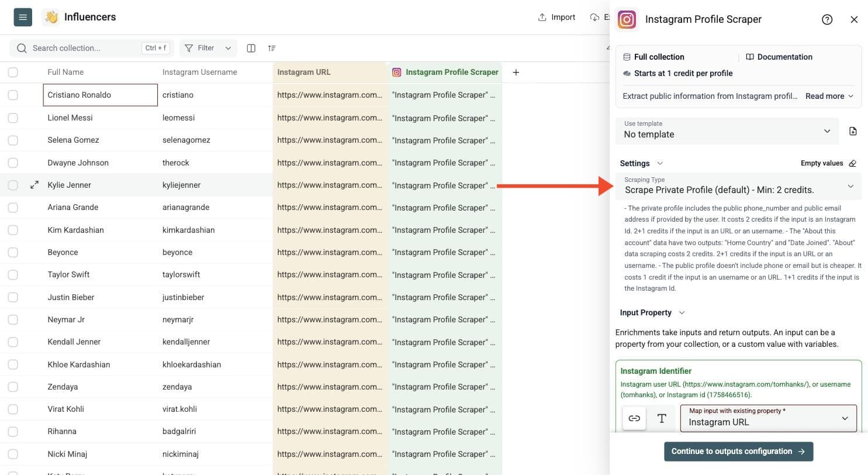The width and height of the screenshot is (868, 475).
Task: Click the waving hand collection emoji
Action: [x=51, y=17]
